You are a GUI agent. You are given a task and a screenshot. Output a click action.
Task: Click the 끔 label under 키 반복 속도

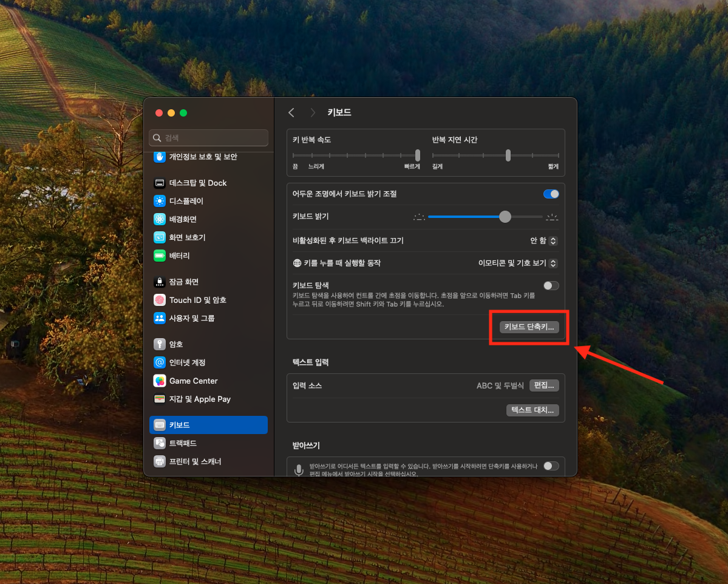295,167
